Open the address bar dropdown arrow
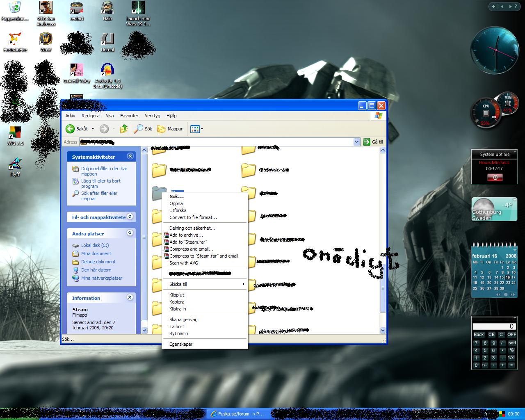This screenshot has height=420, width=525. 356,142
